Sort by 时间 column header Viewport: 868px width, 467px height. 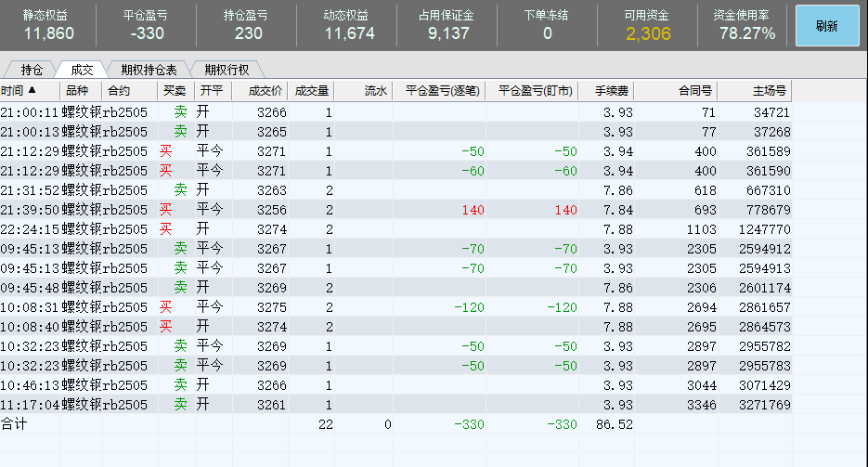click(19, 91)
